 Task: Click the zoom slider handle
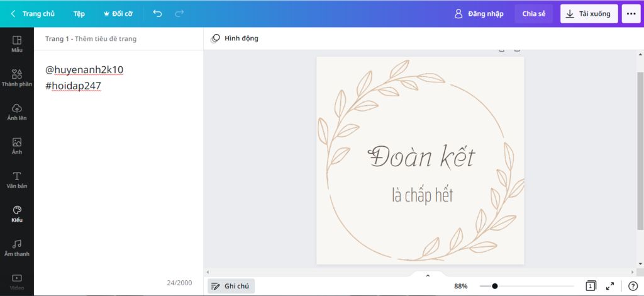[495, 286]
